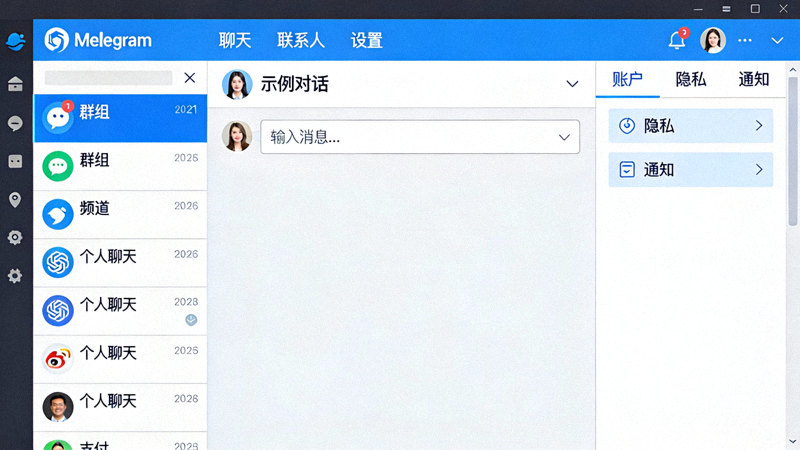
Task: Click the man's photo avatar in the chat list
Action: pyautogui.click(x=58, y=407)
